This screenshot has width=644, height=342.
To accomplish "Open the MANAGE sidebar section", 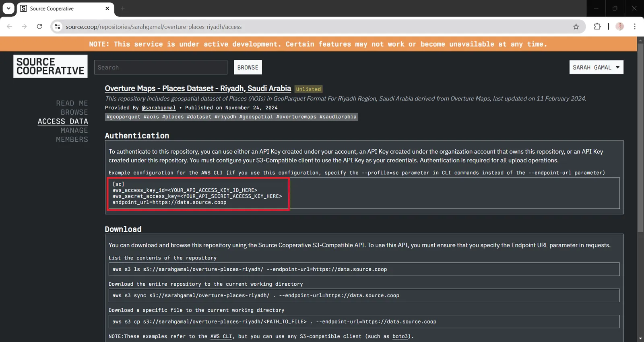I will click(74, 130).
